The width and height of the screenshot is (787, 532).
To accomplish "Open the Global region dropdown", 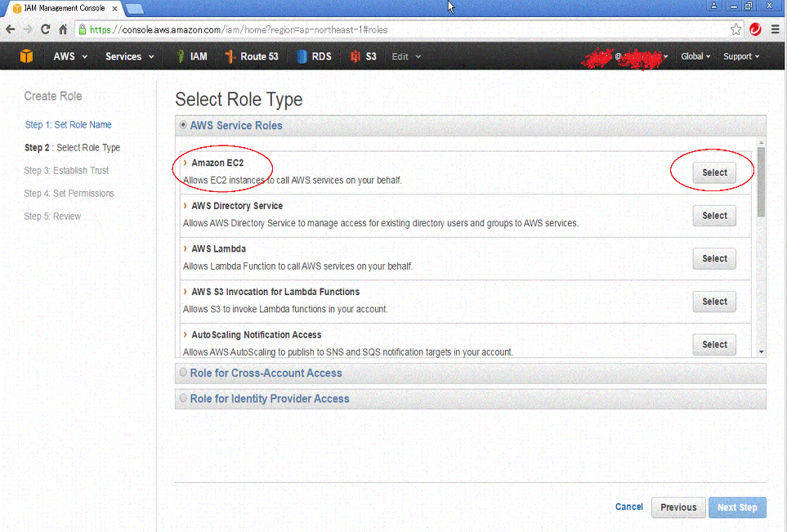I will (x=694, y=56).
